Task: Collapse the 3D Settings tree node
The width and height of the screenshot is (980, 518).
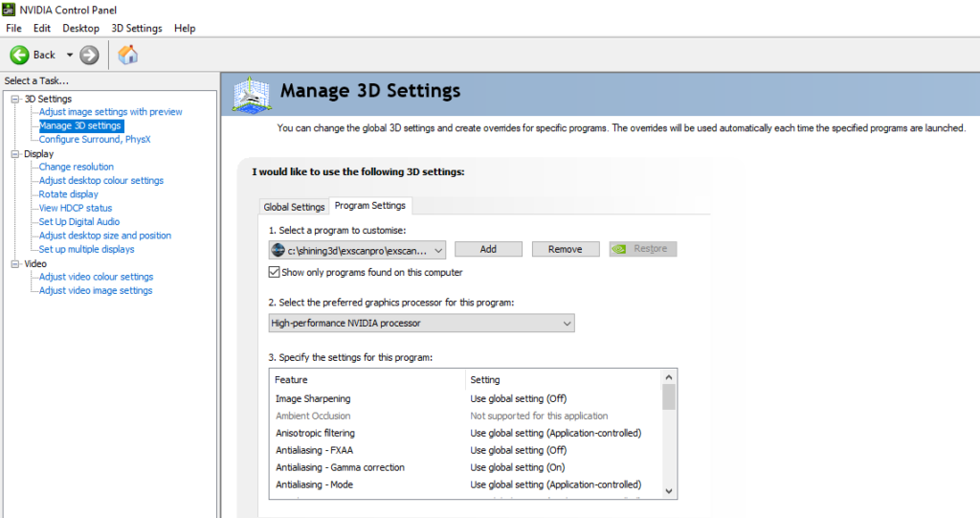Action: point(15,99)
